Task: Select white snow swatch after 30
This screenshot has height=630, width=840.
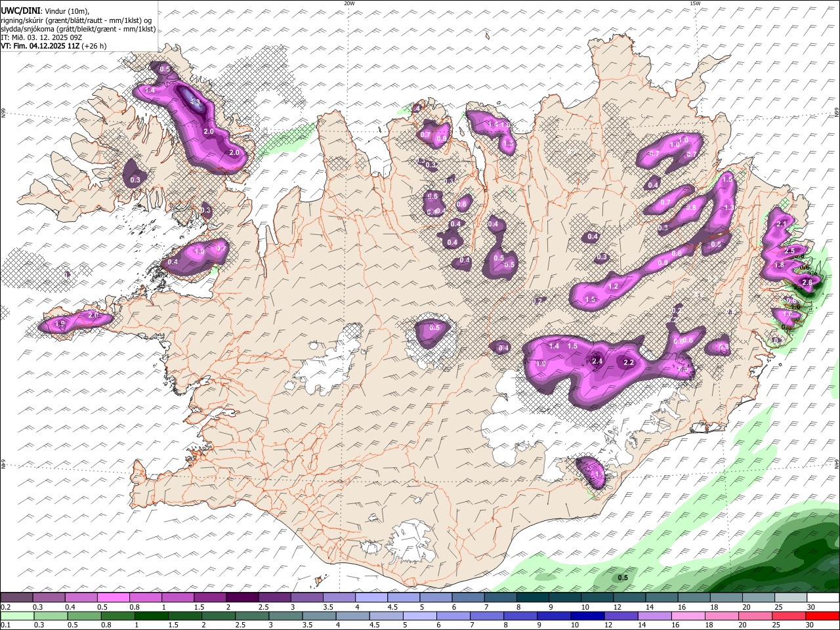Action: (823, 597)
